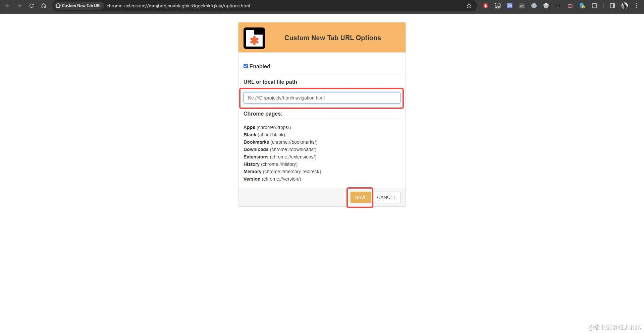Save the new tab URL settings
The height and width of the screenshot is (333, 644).
pyautogui.click(x=361, y=197)
